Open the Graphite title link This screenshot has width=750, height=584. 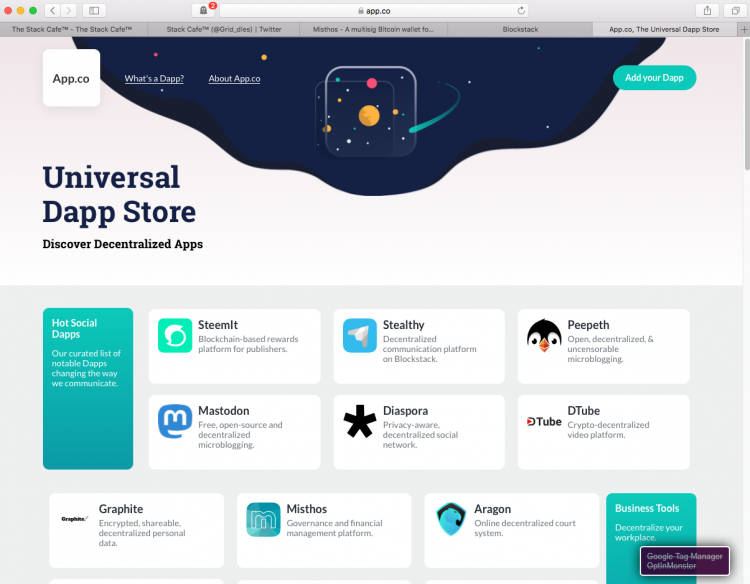(x=121, y=509)
